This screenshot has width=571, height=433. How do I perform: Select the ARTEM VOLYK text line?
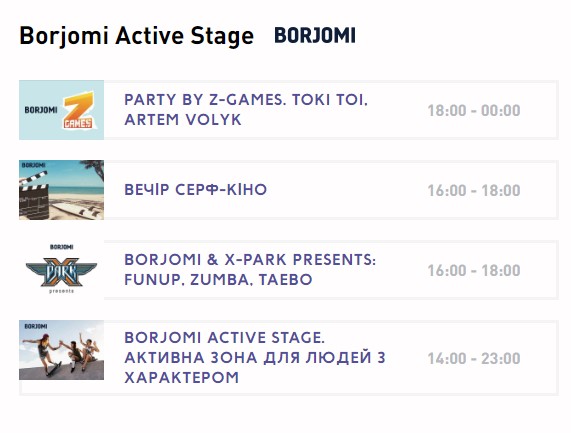click(183, 120)
